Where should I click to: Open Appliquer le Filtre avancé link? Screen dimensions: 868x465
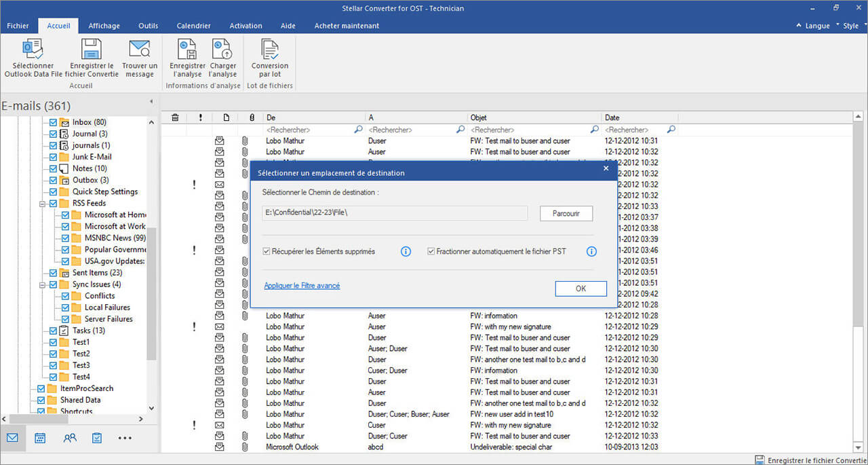(302, 286)
